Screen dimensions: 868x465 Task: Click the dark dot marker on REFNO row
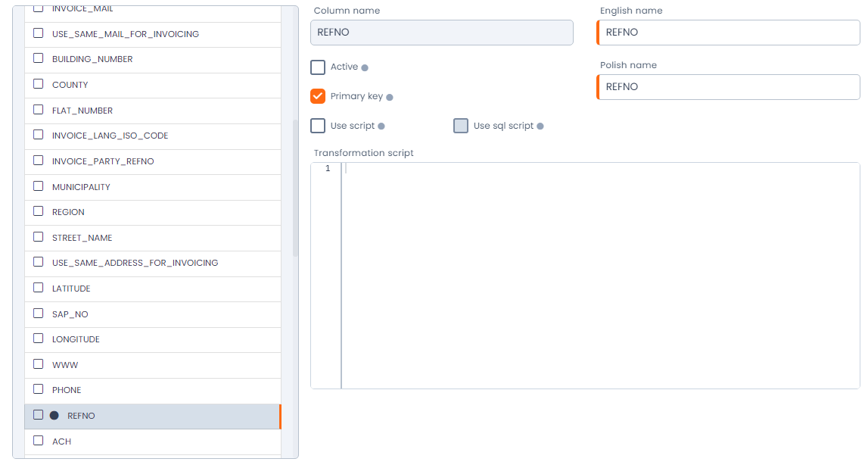point(54,415)
